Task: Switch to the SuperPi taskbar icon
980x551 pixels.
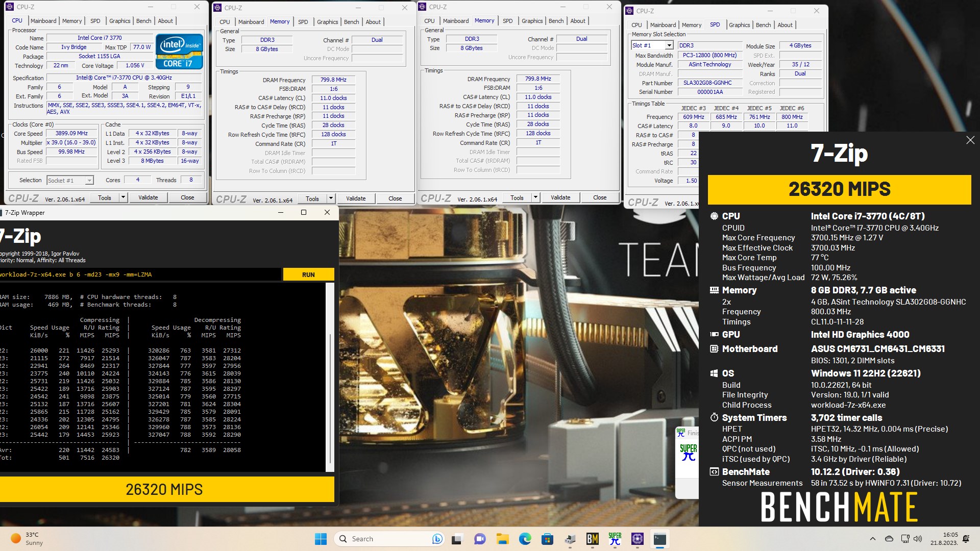Action: click(x=615, y=539)
